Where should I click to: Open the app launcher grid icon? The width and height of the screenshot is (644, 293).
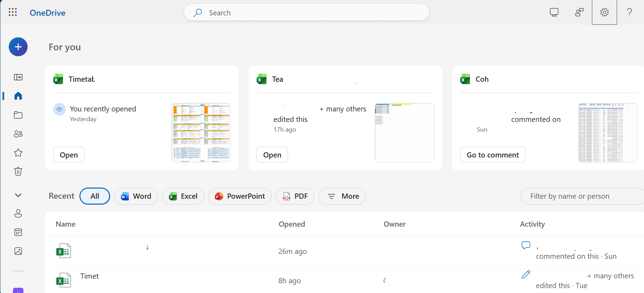point(13,12)
